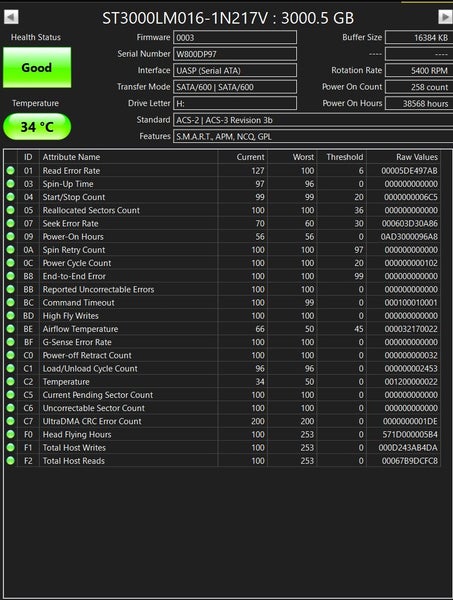Click status dot for High Fly Writes

point(11,316)
